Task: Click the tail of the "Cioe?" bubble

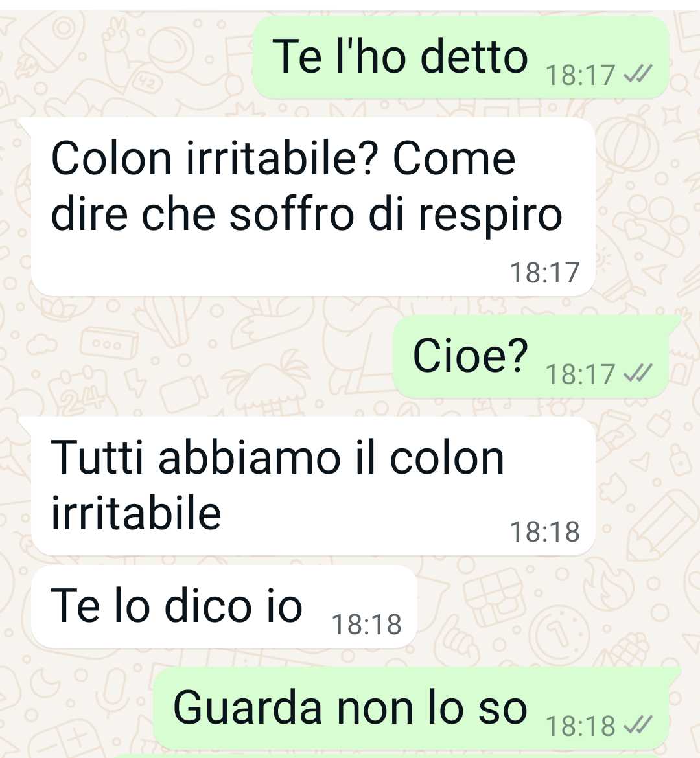Action: [675, 321]
